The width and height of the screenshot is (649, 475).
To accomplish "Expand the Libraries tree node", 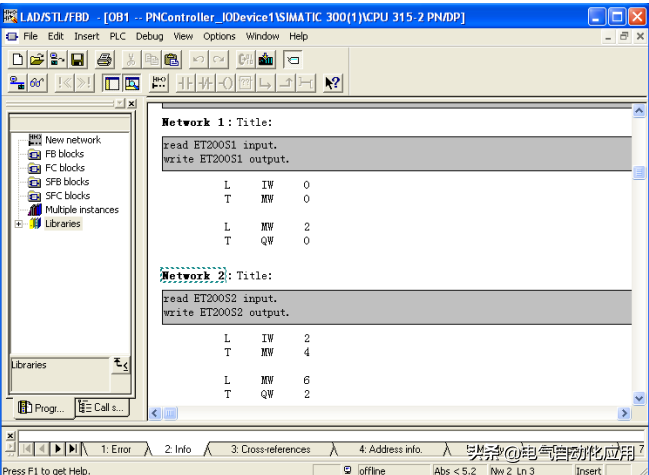I will click(x=18, y=224).
